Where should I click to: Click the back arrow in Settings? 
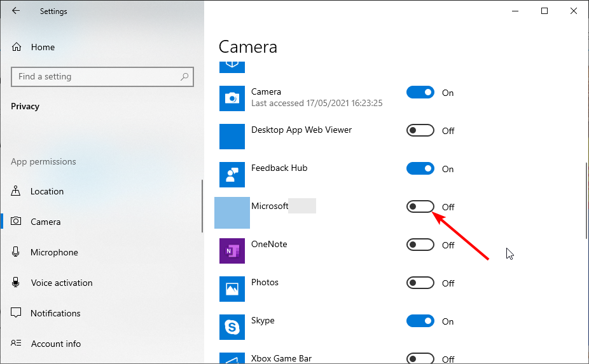[x=16, y=11]
